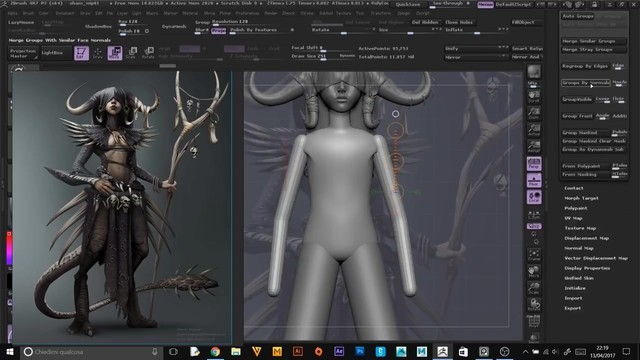640x360 pixels.
Task: Expand the Contact subpalette
Action: point(573,188)
